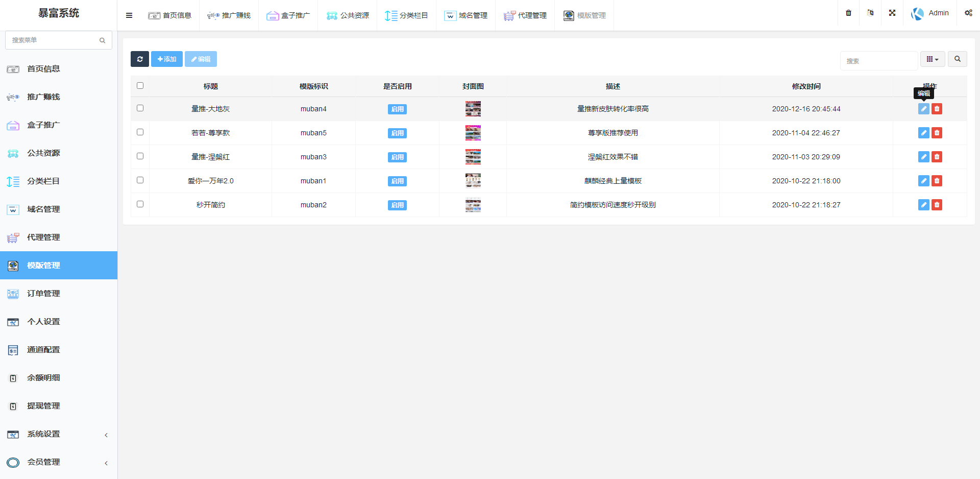
Task: Click the search magnifier beside the search box
Action: coord(958,59)
